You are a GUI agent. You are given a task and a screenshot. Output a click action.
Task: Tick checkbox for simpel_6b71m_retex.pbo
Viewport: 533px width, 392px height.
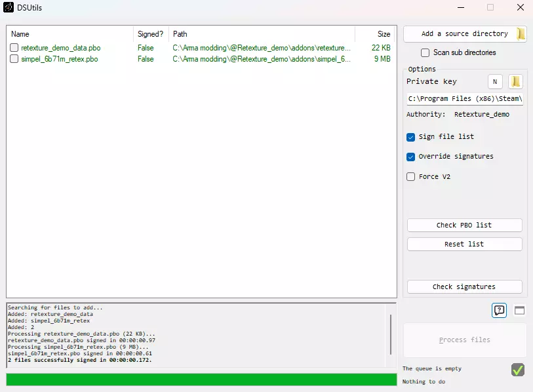(14, 59)
